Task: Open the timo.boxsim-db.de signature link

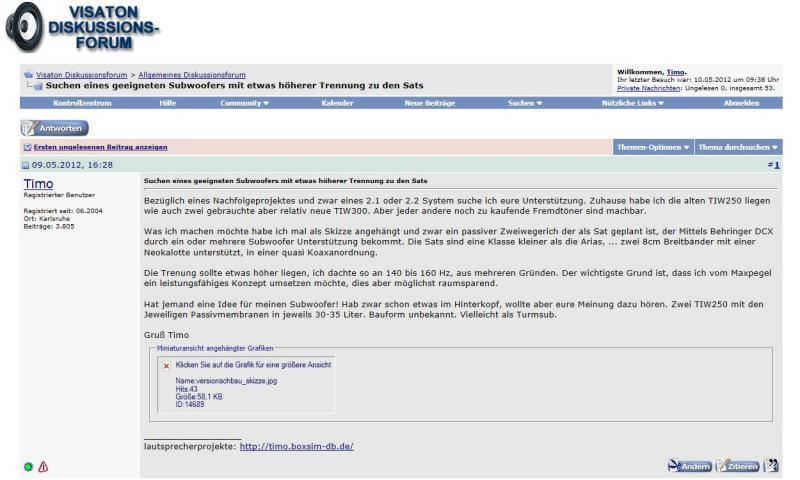Action: click(296, 446)
